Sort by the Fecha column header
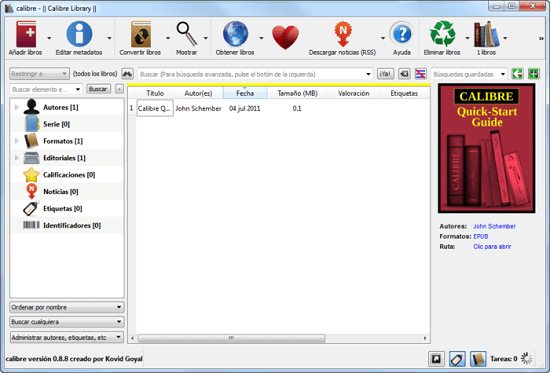 [x=245, y=93]
